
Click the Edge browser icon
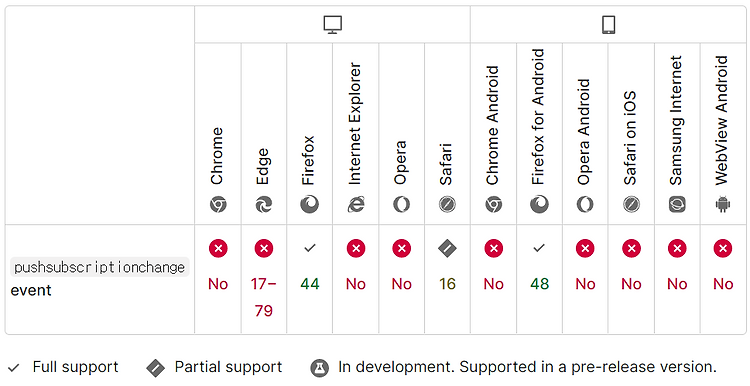click(x=264, y=205)
